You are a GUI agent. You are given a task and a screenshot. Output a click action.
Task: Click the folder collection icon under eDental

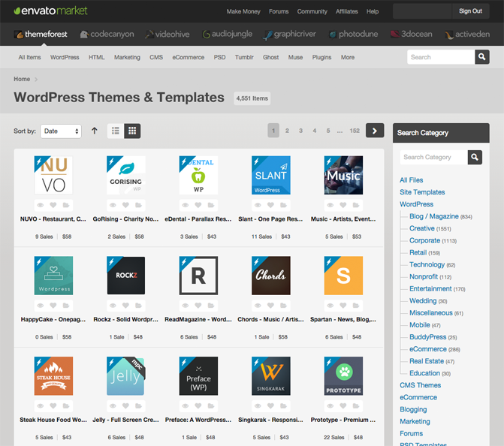(211, 204)
